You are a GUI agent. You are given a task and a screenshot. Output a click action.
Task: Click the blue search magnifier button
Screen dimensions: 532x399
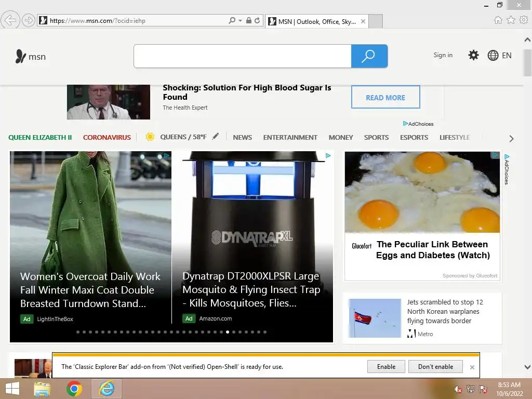pyautogui.click(x=369, y=56)
